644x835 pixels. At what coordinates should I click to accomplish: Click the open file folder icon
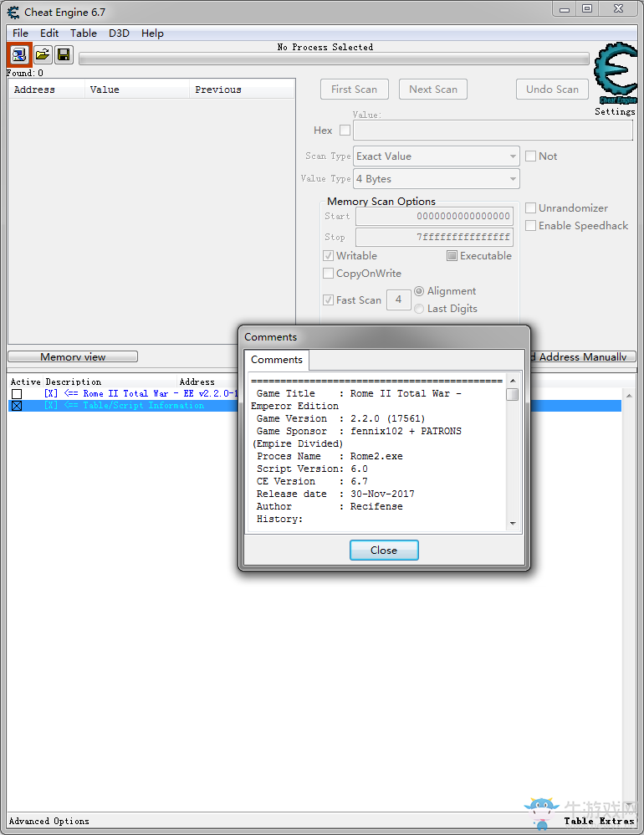(x=43, y=54)
